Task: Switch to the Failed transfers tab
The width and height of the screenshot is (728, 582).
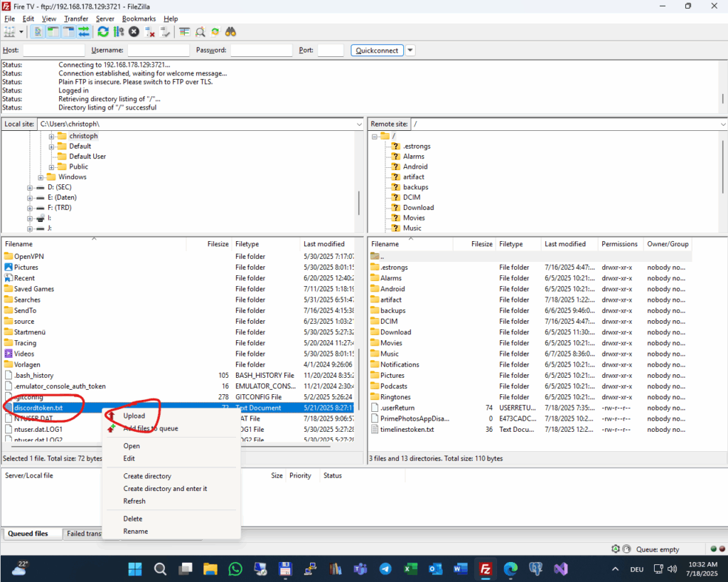Action: click(84, 534)
